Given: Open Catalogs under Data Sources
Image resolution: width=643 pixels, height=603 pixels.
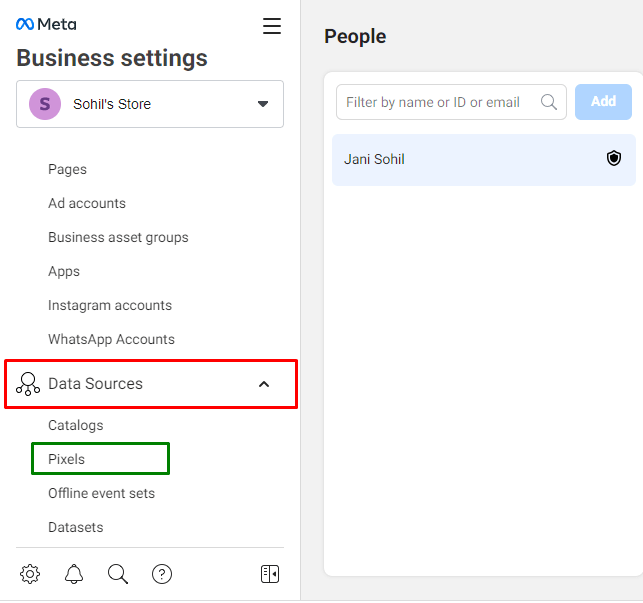Looking at the screenshot, I should coord(76,425).
